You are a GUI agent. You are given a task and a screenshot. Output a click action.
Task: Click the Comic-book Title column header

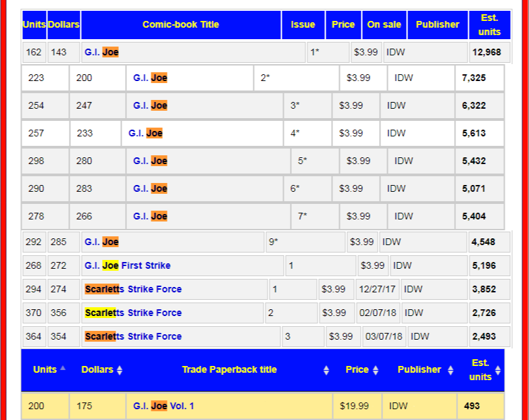point(181,24)
